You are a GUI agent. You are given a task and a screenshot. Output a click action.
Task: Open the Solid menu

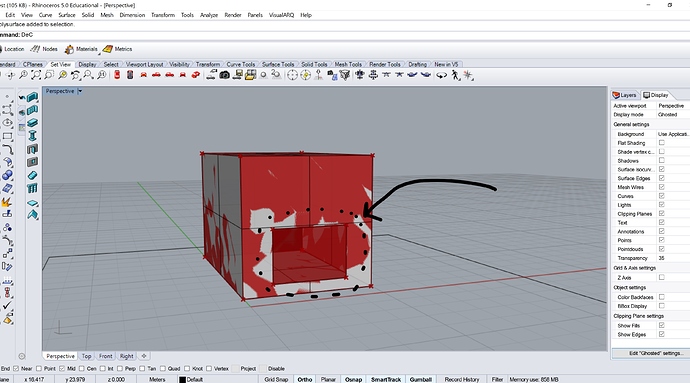tap(88, 15)
